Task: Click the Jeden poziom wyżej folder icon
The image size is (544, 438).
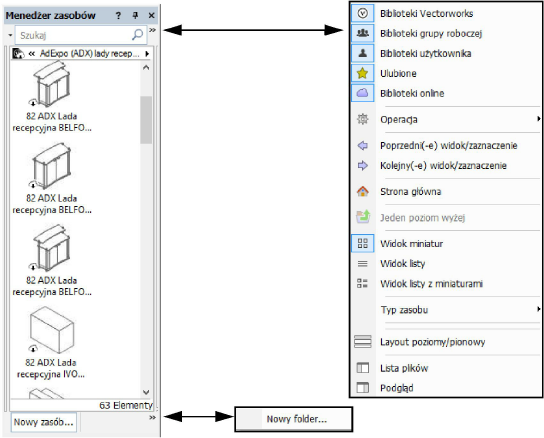Action: pos(363,217)
